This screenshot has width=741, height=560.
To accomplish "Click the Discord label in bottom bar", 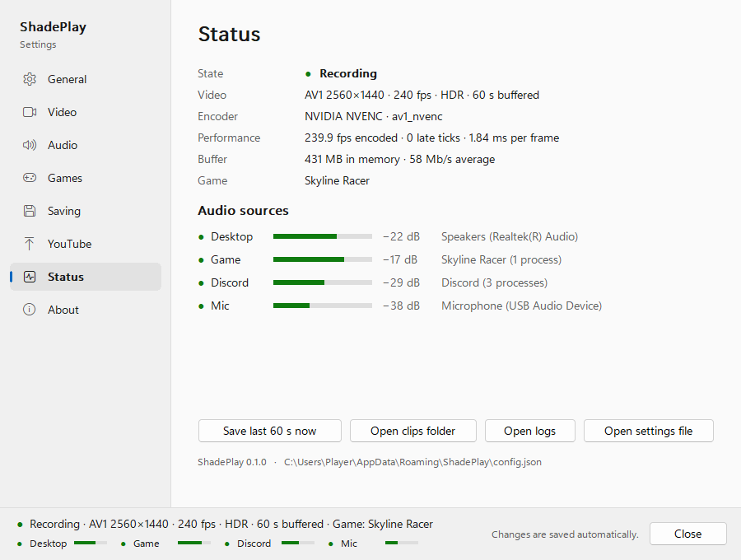I will 254,544.
